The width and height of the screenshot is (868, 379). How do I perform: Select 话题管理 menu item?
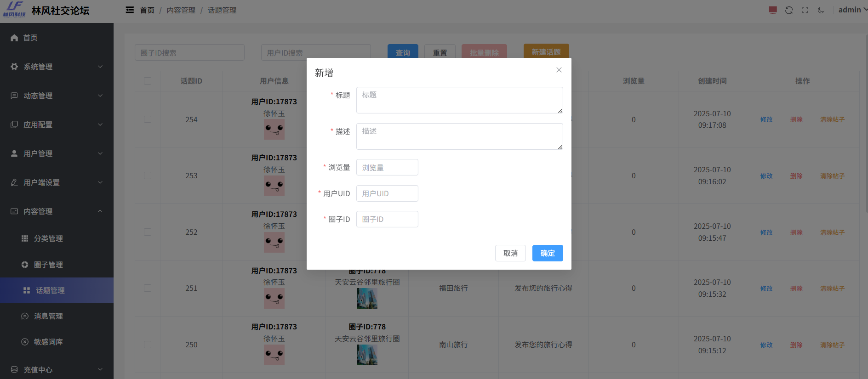pyautogui.click(x=57, y=290)
